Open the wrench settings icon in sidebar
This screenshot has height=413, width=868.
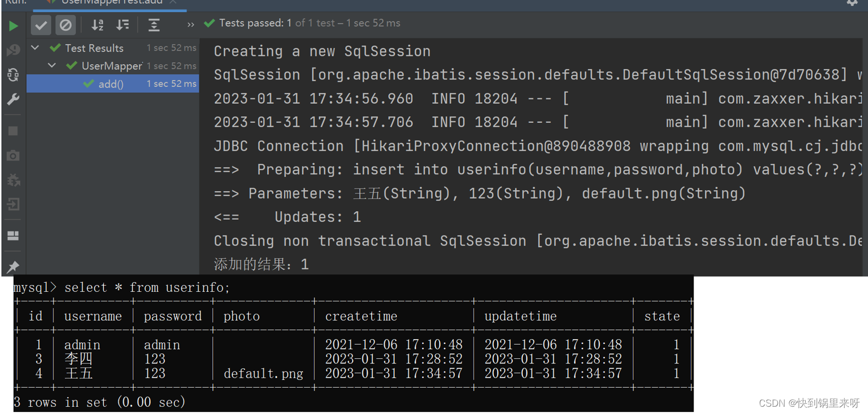[13, 100]
